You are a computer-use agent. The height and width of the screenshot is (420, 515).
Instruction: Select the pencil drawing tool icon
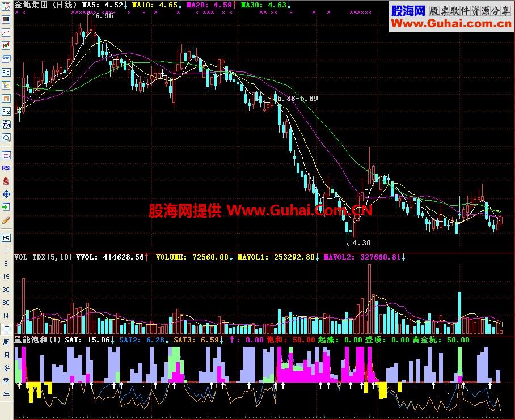6,220
